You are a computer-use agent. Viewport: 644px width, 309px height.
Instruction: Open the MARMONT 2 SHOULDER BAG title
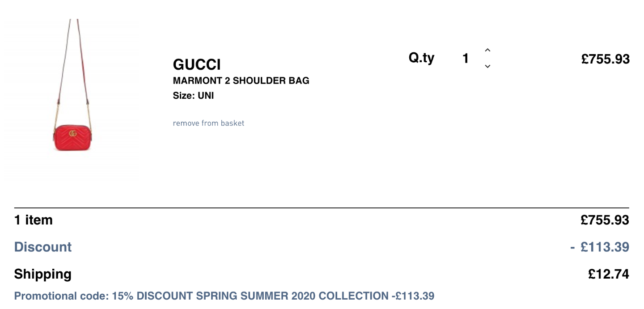241,81
